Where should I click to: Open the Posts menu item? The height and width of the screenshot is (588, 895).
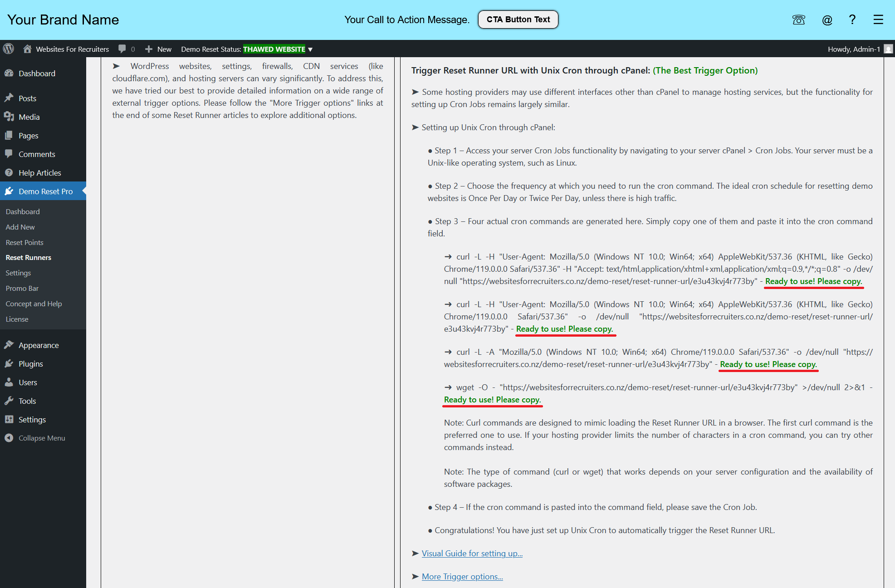point(27,98)
